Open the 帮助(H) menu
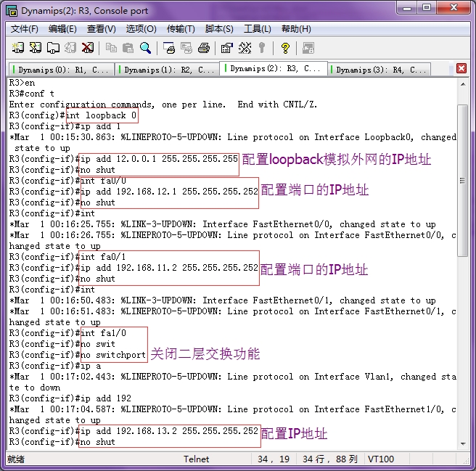This screenshot has height=471, width=476. [x=296, y=29]
